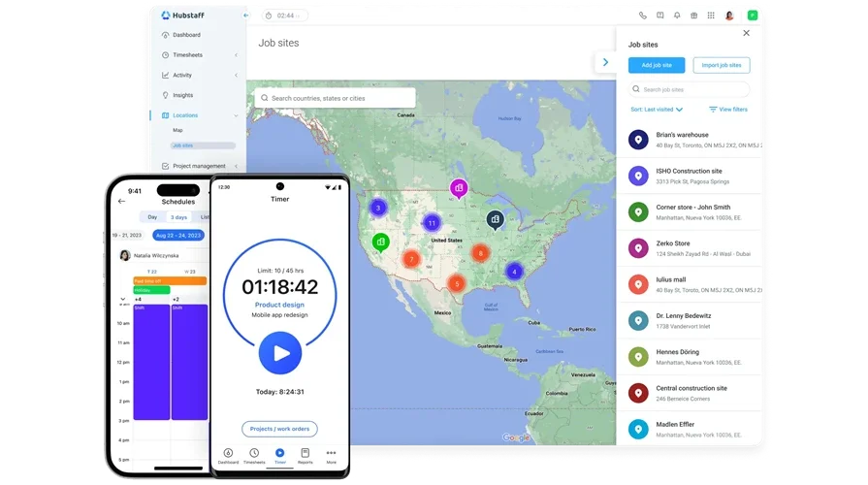Collapse the Locations sidebar section
The width and height of the screenshot is (868, 485).
(236, 115)
